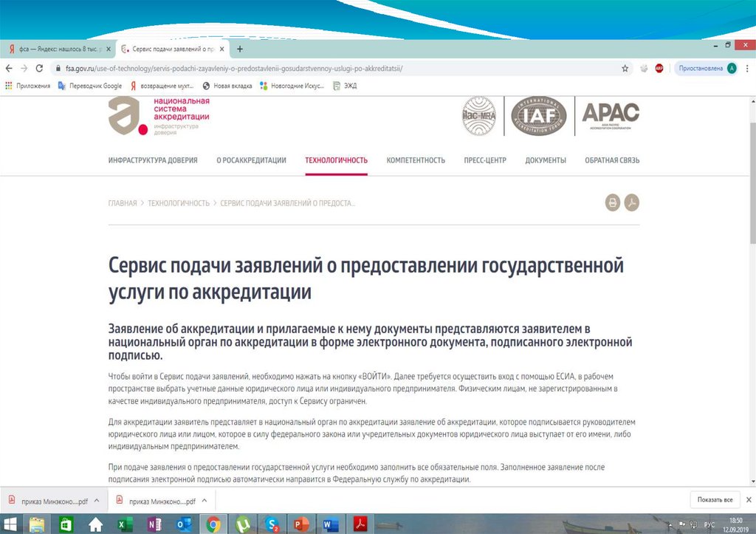Open the Пресс-центр menu item
Viewport: 756px width, 534px height.
click(x=485, y=160)
